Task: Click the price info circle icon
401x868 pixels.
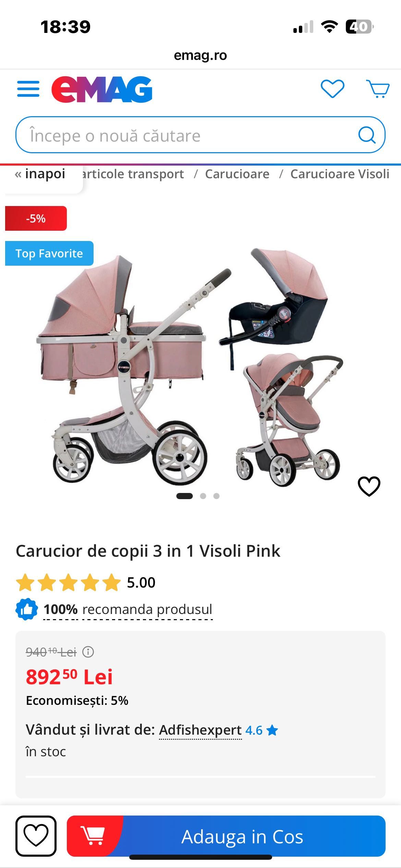Action: pyautogui.click(x=88, y=652)
